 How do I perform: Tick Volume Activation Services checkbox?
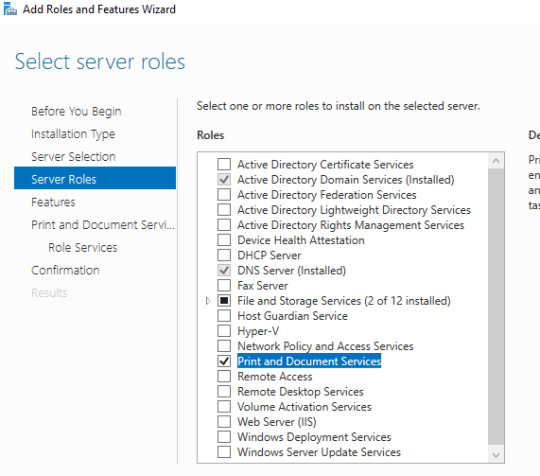(x=224, y=407)
